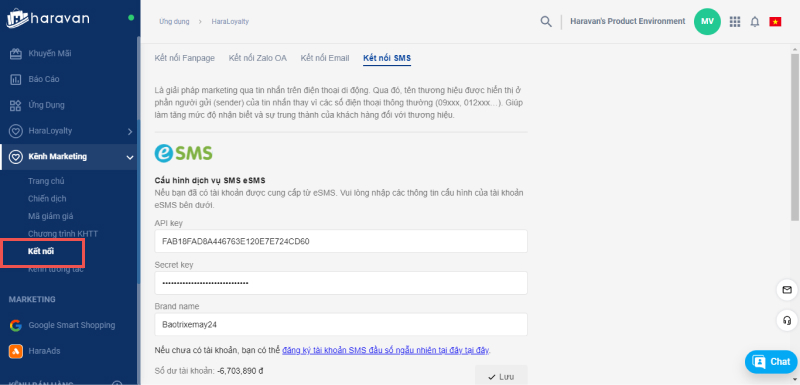This screenshot has height=385, width=800.
Task: Focus the API key input field
Action: (x=341, y=241)
